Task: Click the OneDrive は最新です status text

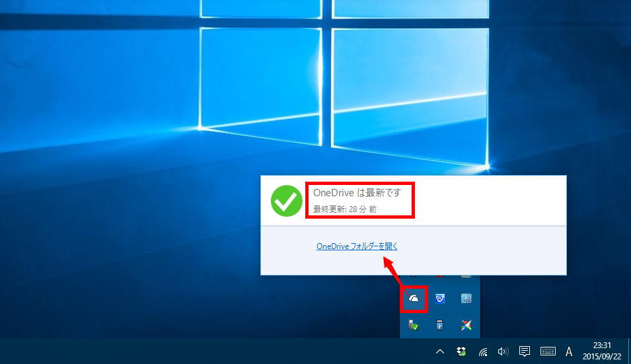Action: point(357,193)
